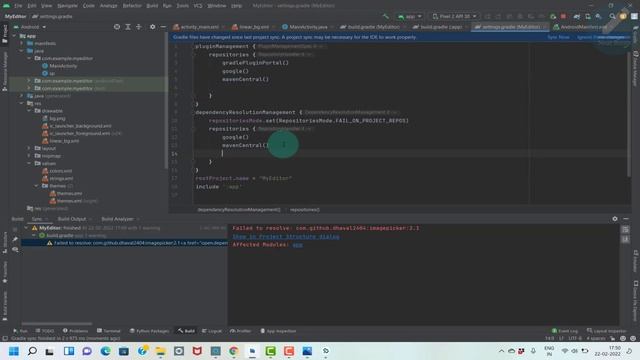Viewport: 640px width, 360px height.
Task: Click the repositories breadcrumb below editor
Action: click(x=304, y=210)
